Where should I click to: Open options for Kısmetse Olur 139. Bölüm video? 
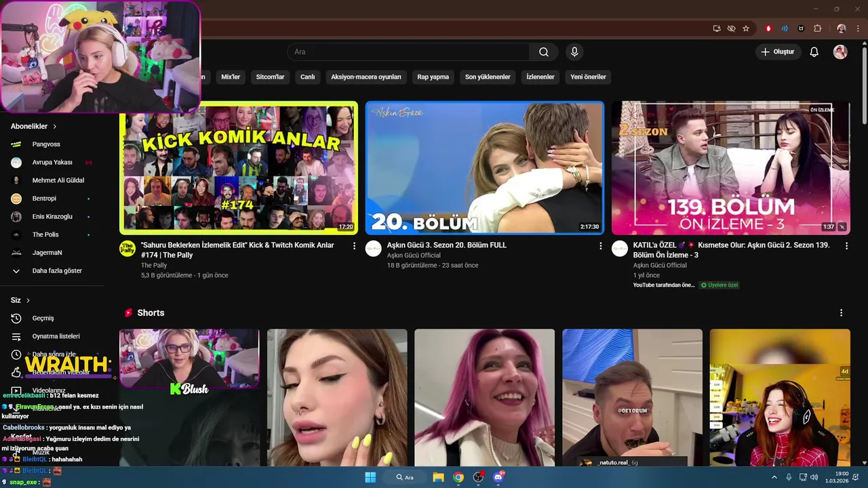pyautogui.click(x=846, y=246)
